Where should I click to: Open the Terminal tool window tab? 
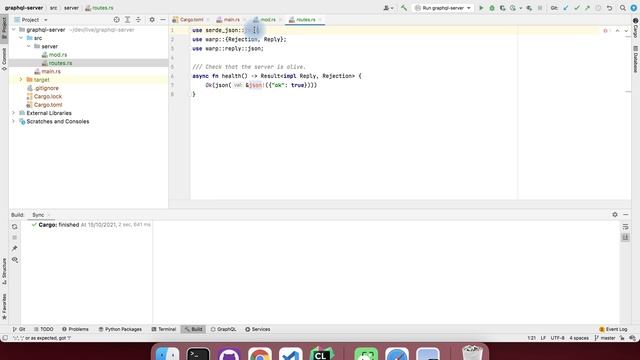click(x=164, y=329)
